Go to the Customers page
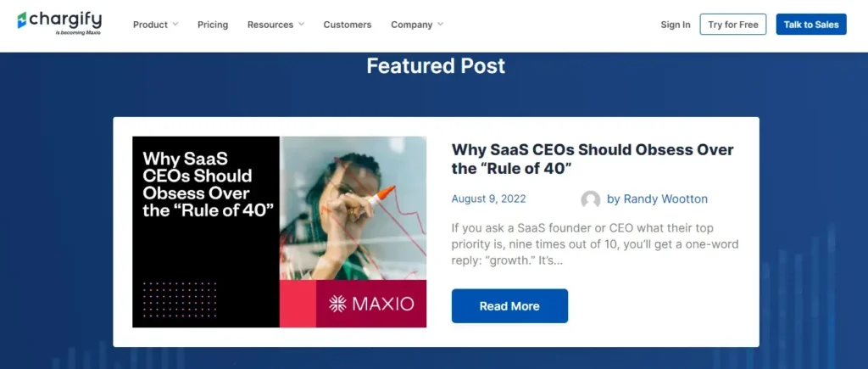The height and width of the screenshot is (369, 868). click(348, 25)
